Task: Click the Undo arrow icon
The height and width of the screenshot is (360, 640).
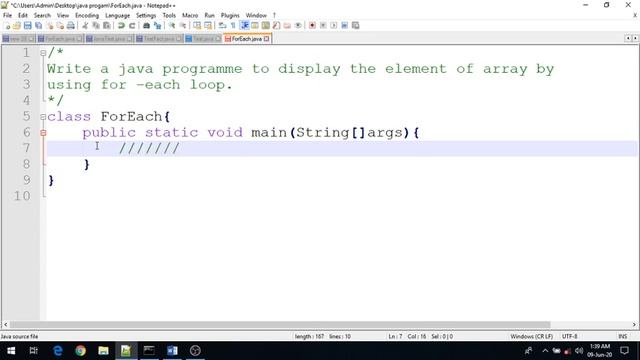Action: coord(121,26)
